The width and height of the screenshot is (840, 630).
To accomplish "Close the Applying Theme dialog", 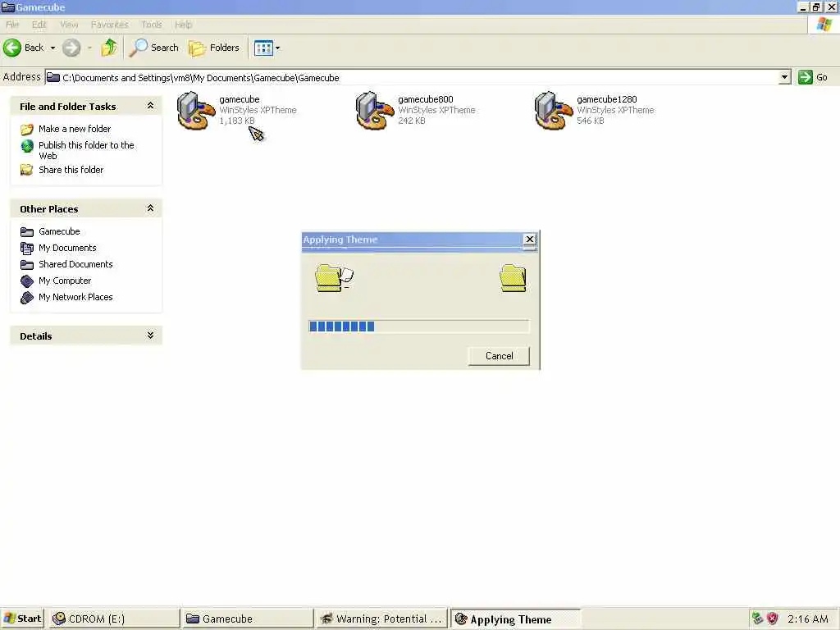I will [529, 239].
